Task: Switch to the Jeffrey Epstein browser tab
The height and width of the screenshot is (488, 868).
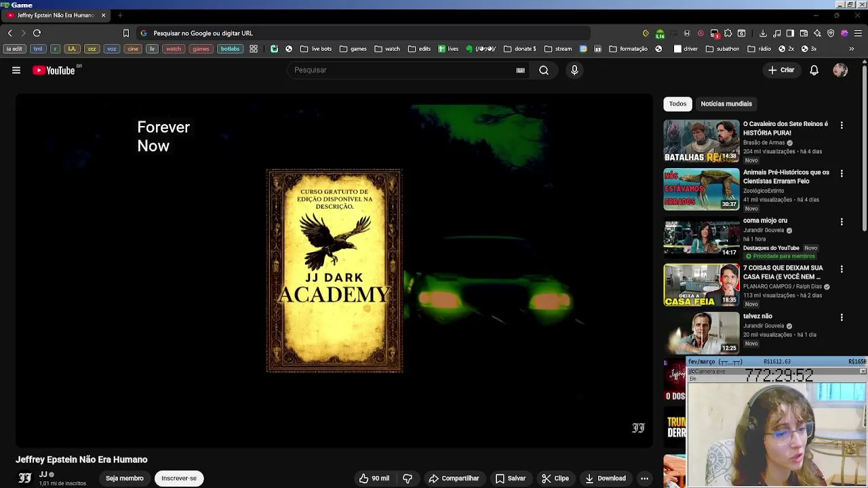Action: pyautogui.click(x=56, y=15)
